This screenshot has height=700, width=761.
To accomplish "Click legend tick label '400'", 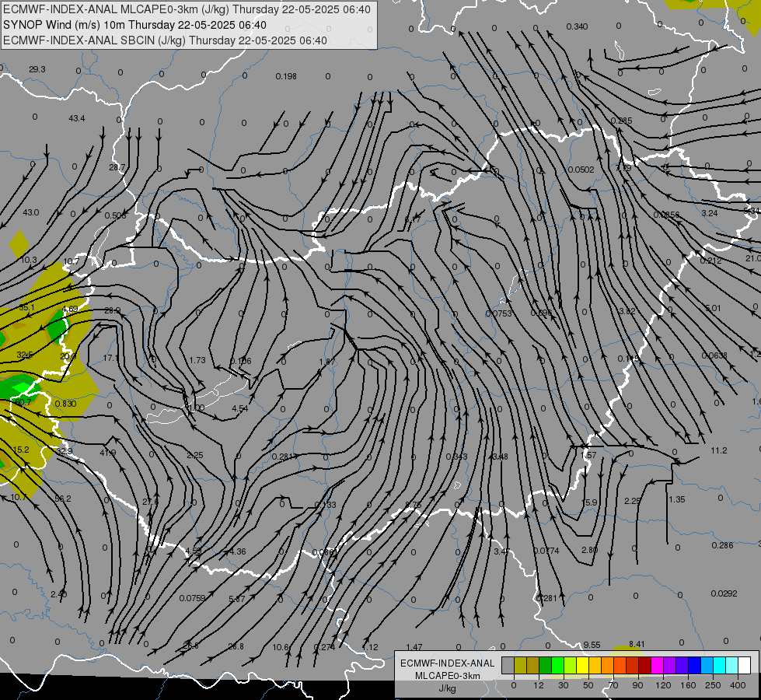I will click(x=738, y=685).
